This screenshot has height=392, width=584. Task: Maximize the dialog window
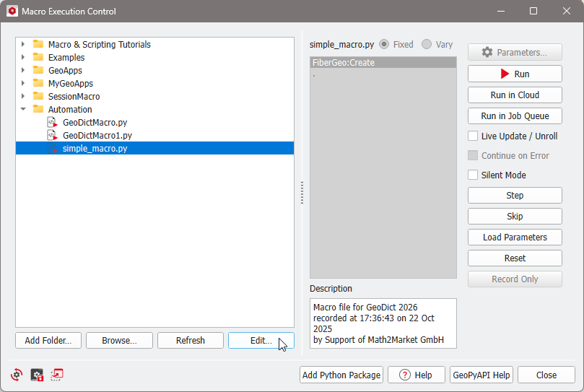[533, 11]
